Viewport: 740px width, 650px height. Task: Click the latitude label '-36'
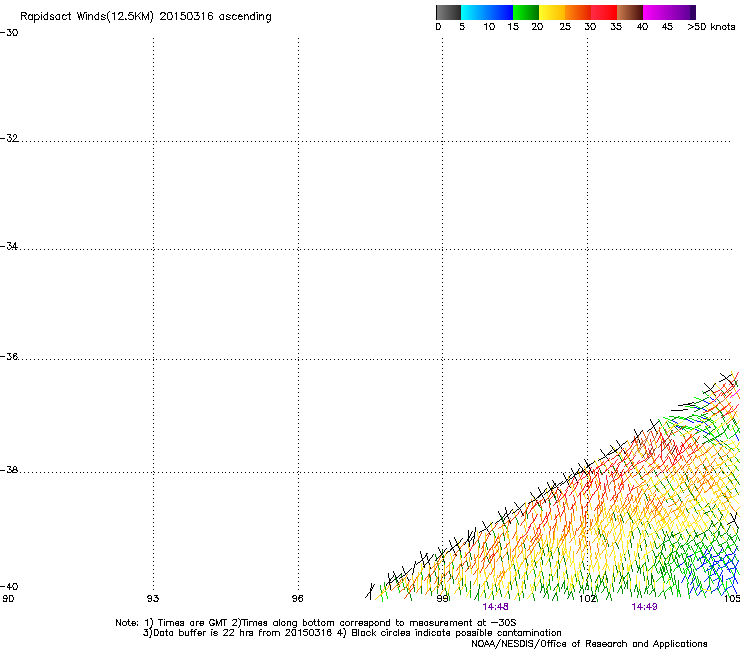coord(9,356)
